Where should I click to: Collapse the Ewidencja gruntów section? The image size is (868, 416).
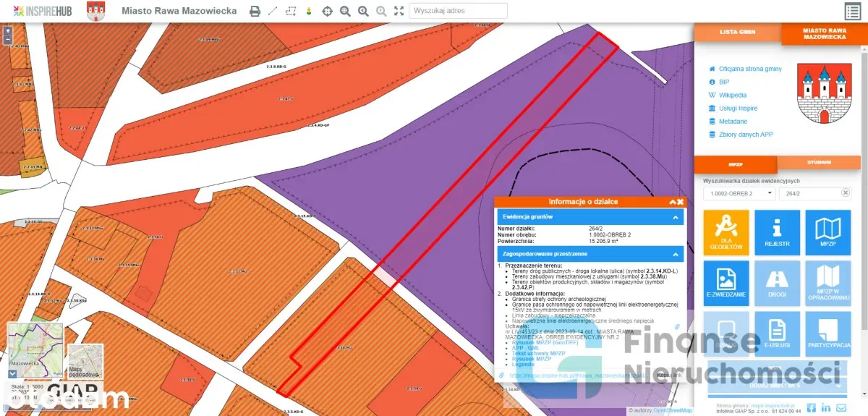[x=676, y=216]
